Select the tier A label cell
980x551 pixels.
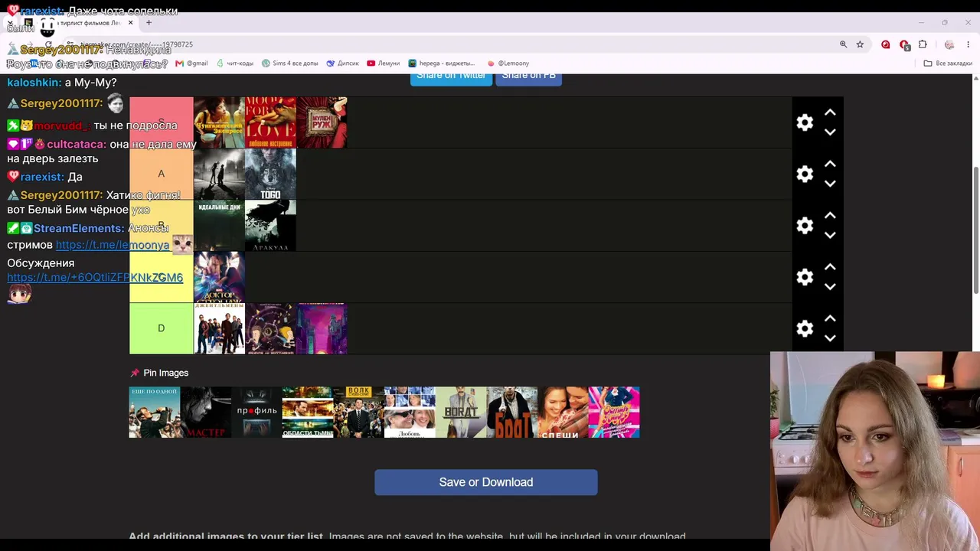[x=162, y=174]
